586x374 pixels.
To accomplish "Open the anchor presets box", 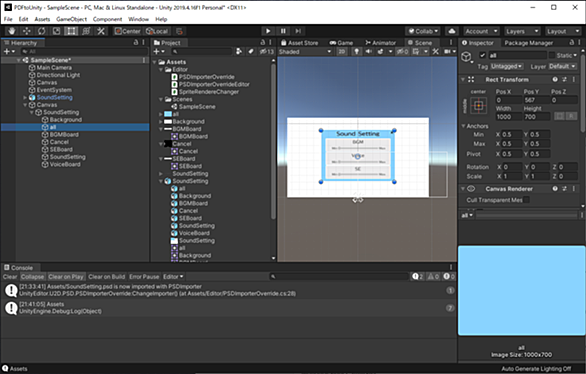I will pos(478,106).
